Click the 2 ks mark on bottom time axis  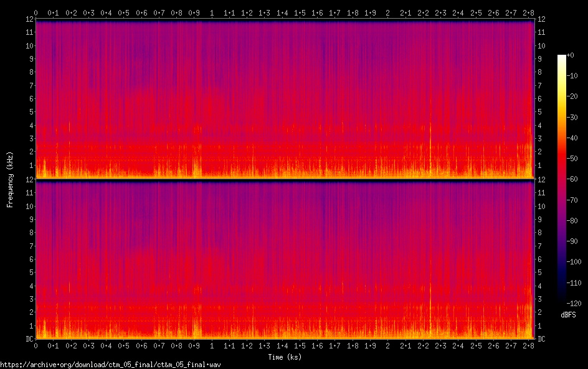point(388,346)
